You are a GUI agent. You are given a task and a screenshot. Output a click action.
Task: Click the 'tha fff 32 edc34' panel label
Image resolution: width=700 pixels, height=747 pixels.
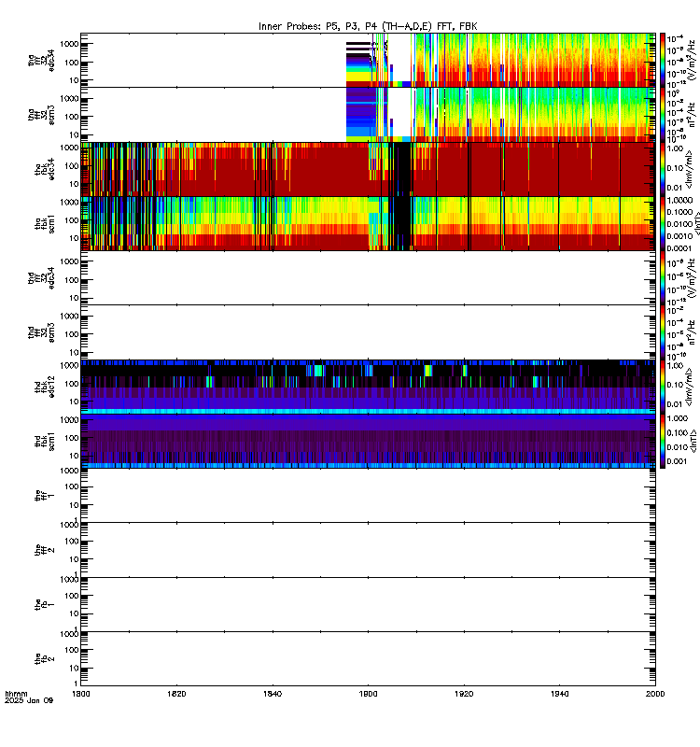point(41,60)
